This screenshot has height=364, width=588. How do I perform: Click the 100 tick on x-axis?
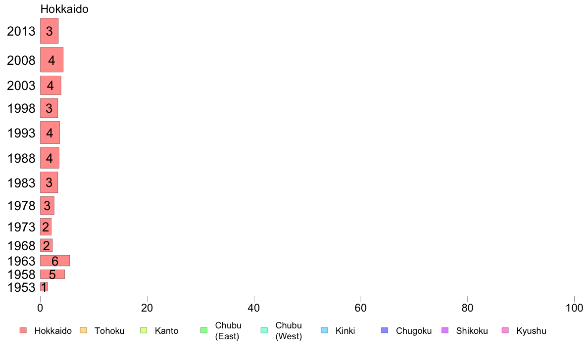pos(574,308)
